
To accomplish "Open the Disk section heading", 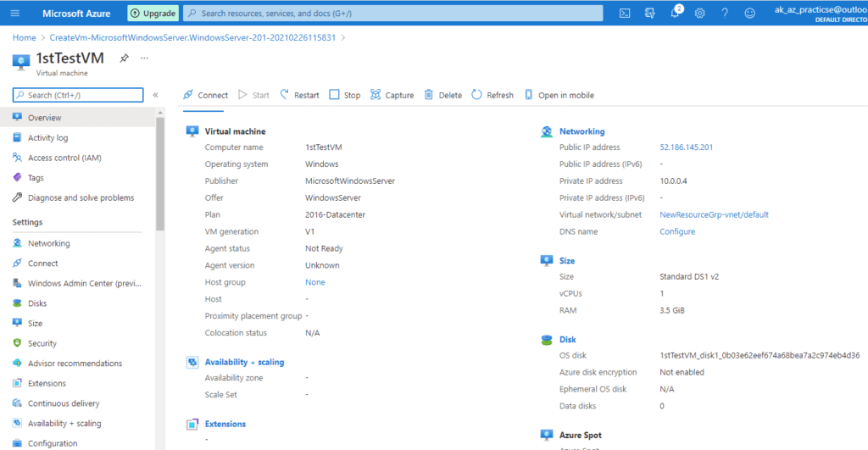I will point(567,339).
